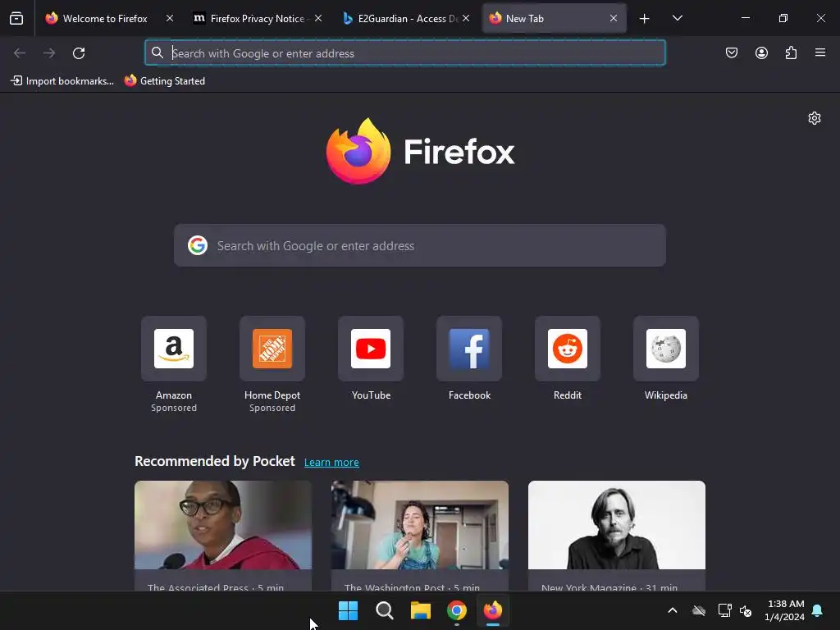Viewport: 840px width, 630px height.
Task: Go back with the back arrow
Action: (20, 53)
